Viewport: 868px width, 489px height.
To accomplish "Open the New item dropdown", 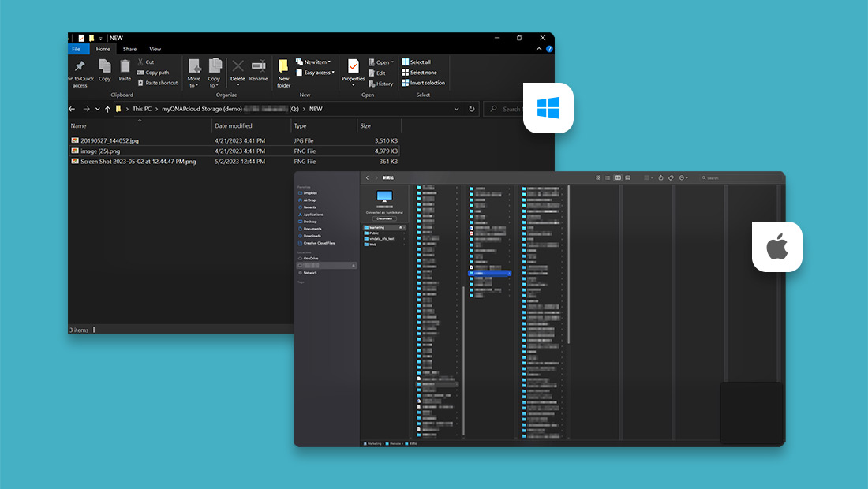I will 316,60.
